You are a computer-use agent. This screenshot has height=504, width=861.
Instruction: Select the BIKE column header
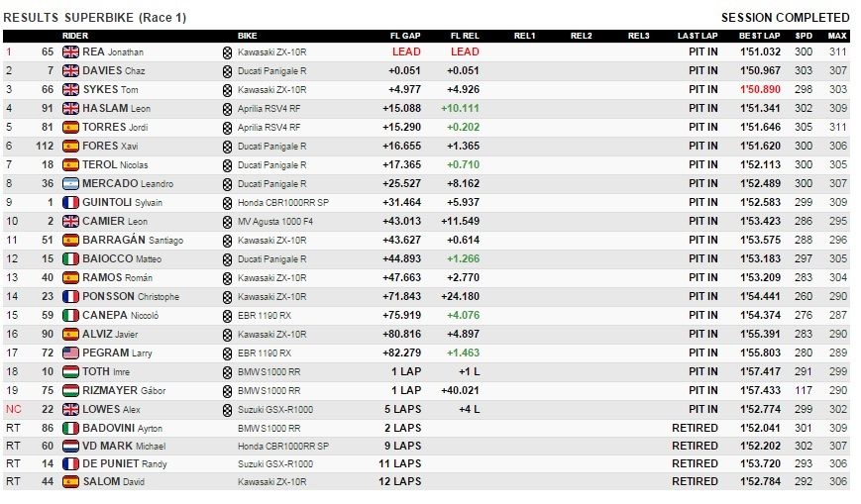[x=247, y=36]
